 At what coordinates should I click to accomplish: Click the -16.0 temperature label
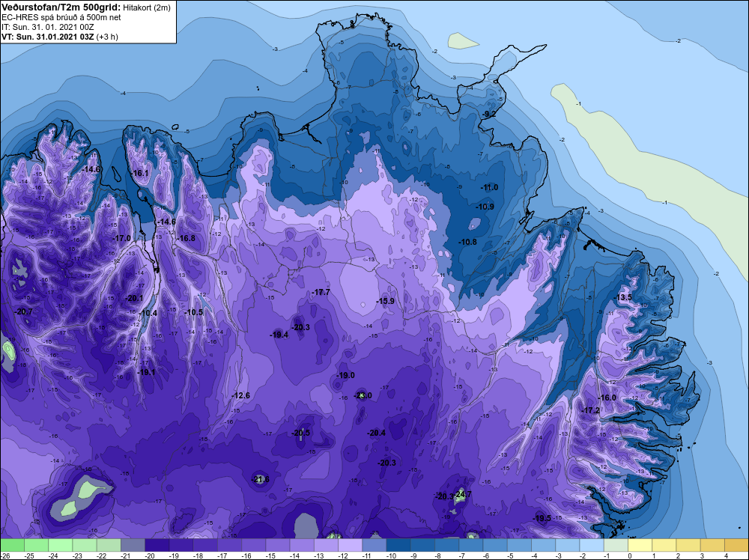pyautogui.click(x=607, y=398)
